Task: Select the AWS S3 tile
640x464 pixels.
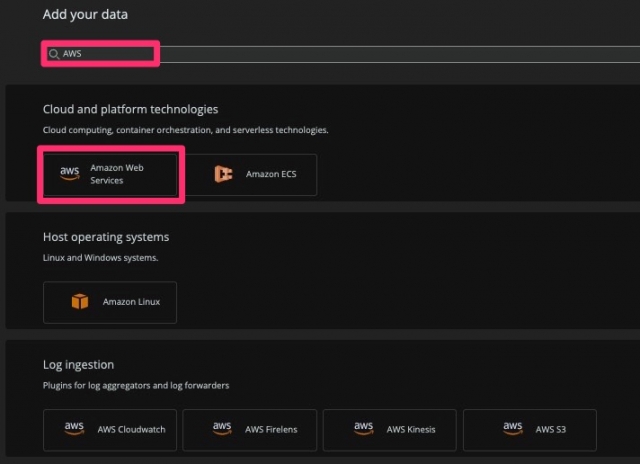Action: pos(530,430)
